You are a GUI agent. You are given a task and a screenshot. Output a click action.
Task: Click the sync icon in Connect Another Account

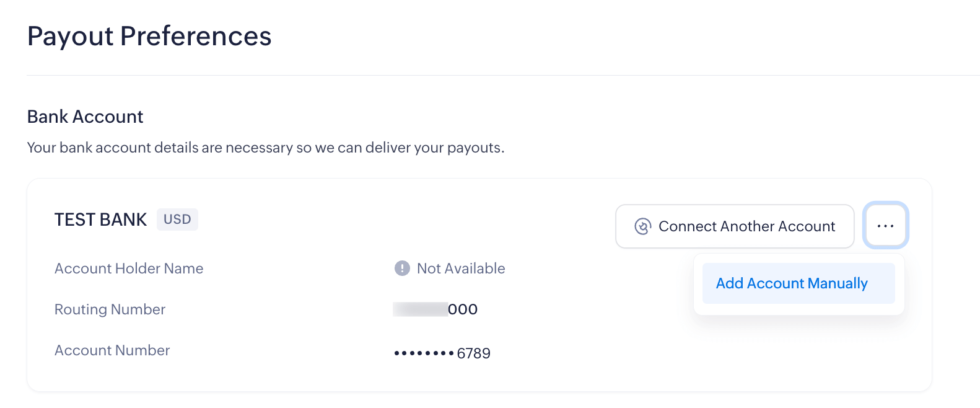[x=643, y=226]
